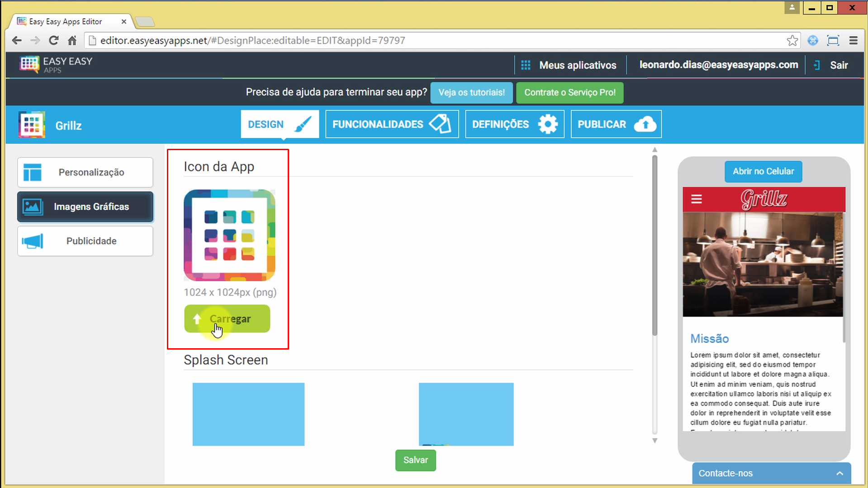Click the Definições gear icon

pyautogui.click(x=548, y=123)
